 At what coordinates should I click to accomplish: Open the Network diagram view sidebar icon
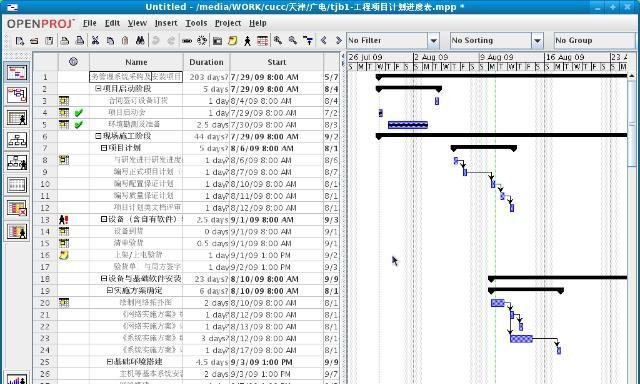(x=17, y=95)
